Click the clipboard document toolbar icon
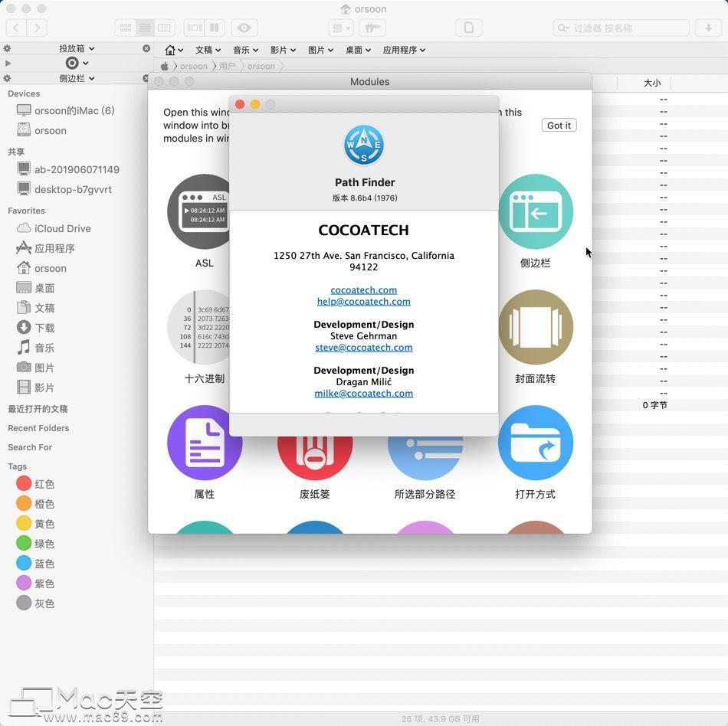The width and height of the screenshot is (728, 726). pyautogui.click(x=469, y=28)
